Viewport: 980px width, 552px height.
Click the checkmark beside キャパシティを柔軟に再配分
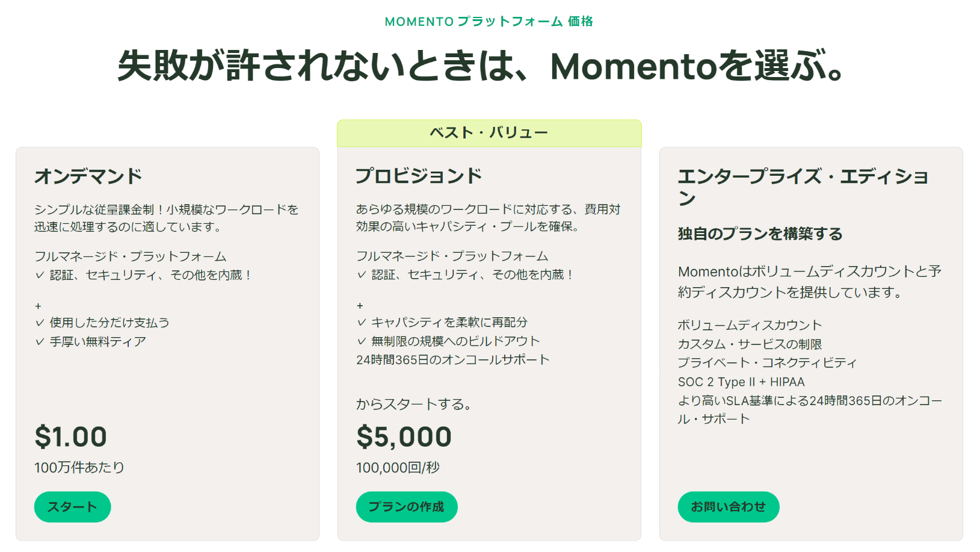(x=362, y=322)
